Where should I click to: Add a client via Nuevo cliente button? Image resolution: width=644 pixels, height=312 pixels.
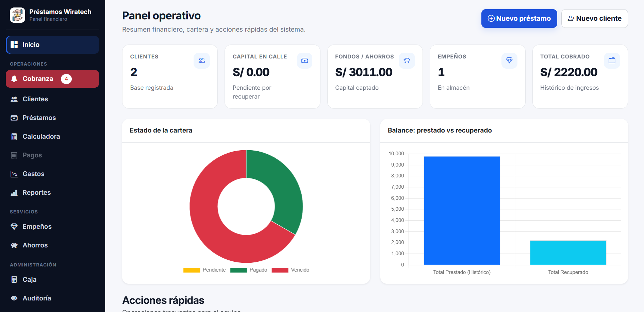(594, 18)
